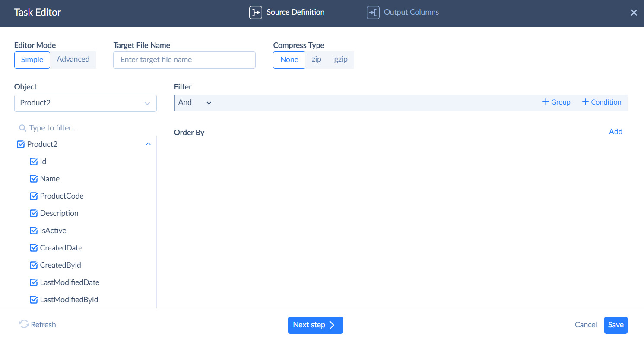The width and height of the screenshot is (644, 339).
Task: Open the And filter operator dropdown
Action: point(195,103)
